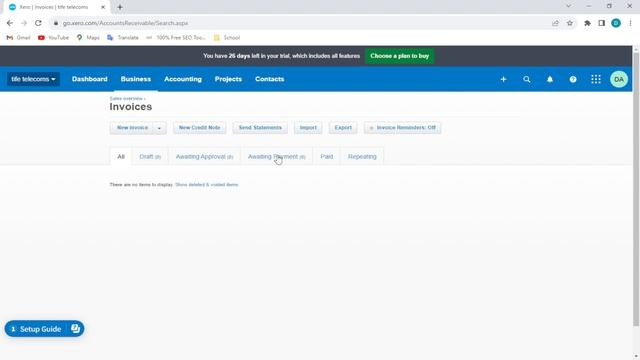Open the Translate bookmark
This screenshot has width=640, height=360.
pos(123,38)
